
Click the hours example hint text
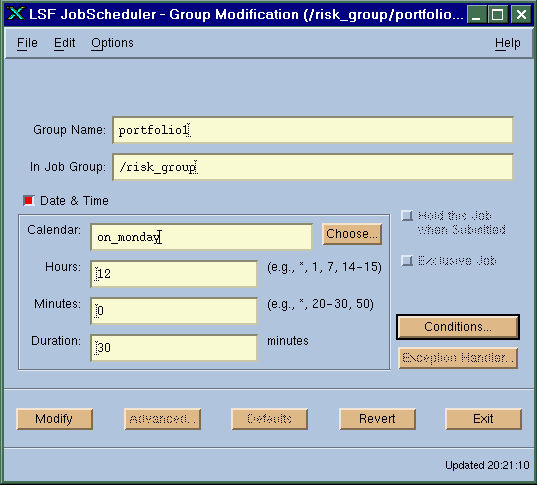(324, 267)
